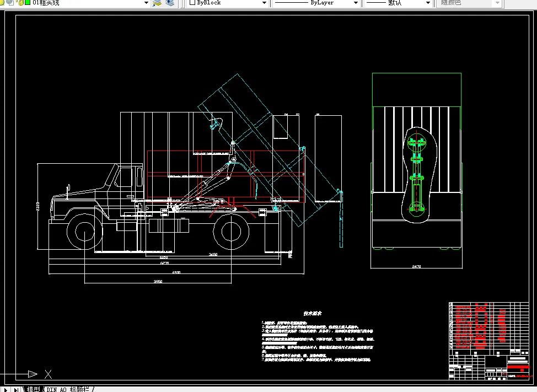Go to next layout tab arrow
The height and width of the screenshot is (392, 537).
point(6,390)
